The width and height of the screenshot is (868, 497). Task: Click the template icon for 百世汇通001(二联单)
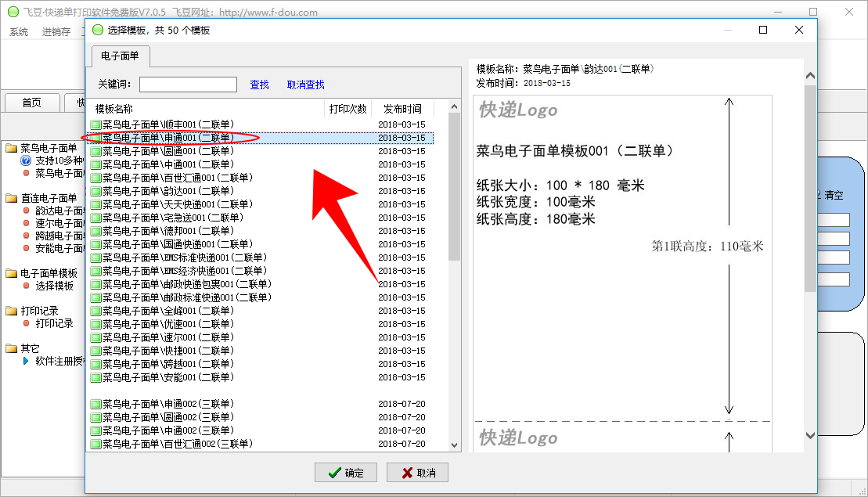[95, 178]
